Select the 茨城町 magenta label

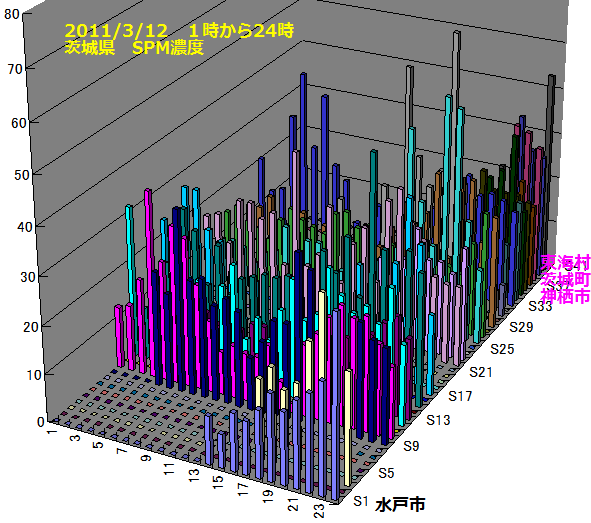tap(565, 279)
